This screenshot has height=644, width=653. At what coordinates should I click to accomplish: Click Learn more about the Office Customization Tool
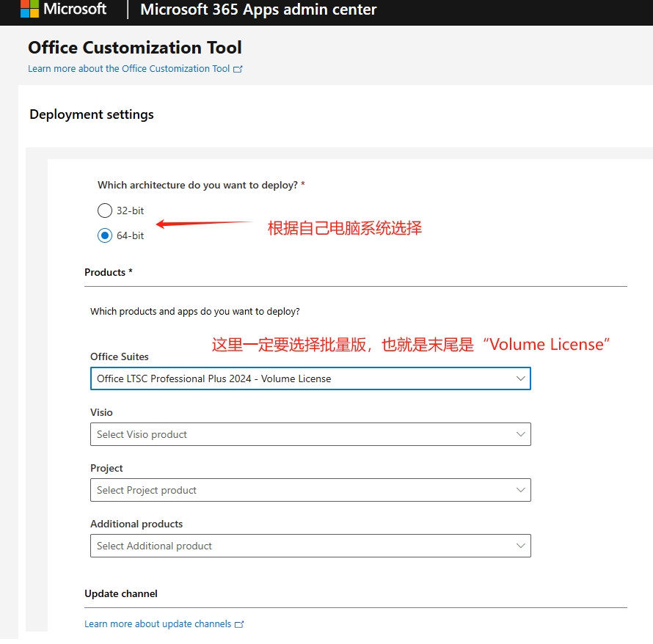pyautogui.click(x=130, y=68)
